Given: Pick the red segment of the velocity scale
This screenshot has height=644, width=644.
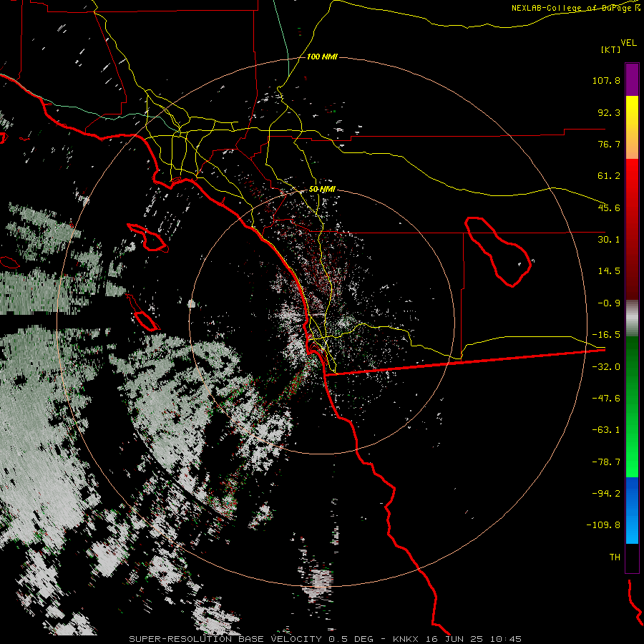Looking at the screenshot, I should click(632, 229).
